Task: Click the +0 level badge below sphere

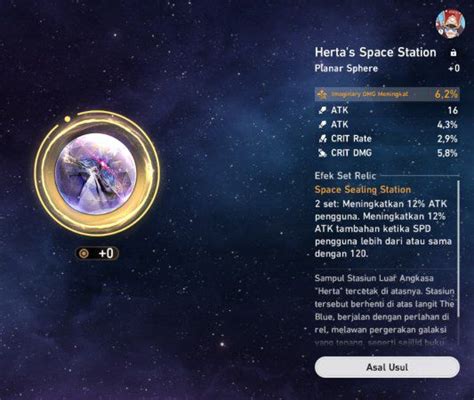Action: pyautogui.click(x=97, y=254)
